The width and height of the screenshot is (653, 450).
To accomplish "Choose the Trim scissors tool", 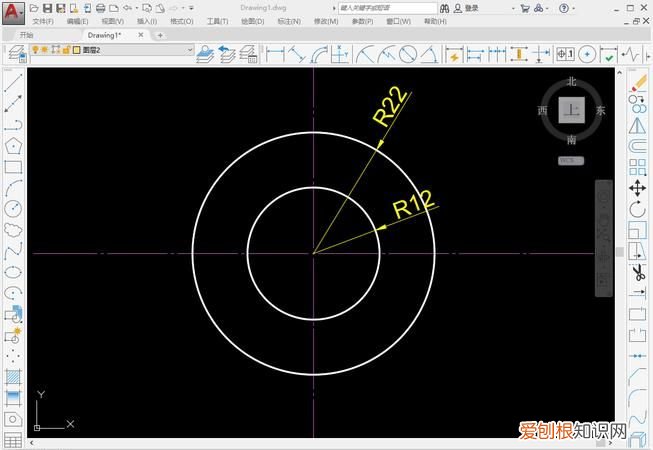I will tap(638, 271).
